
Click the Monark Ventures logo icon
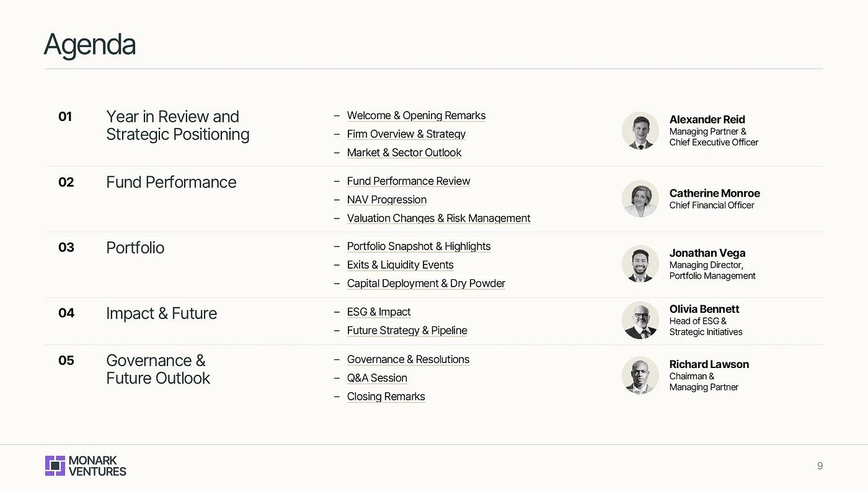(x=55, y=465)
